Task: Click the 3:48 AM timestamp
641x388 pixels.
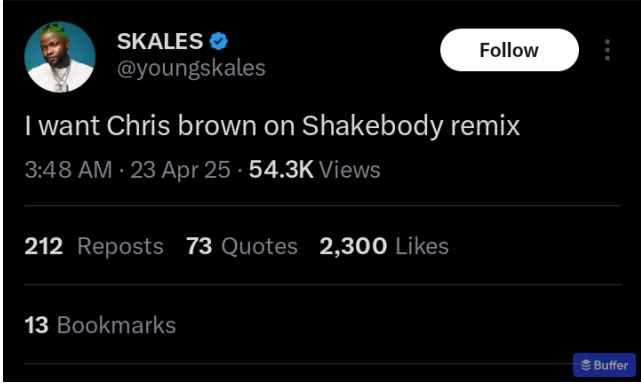Action: click(68, 169)
